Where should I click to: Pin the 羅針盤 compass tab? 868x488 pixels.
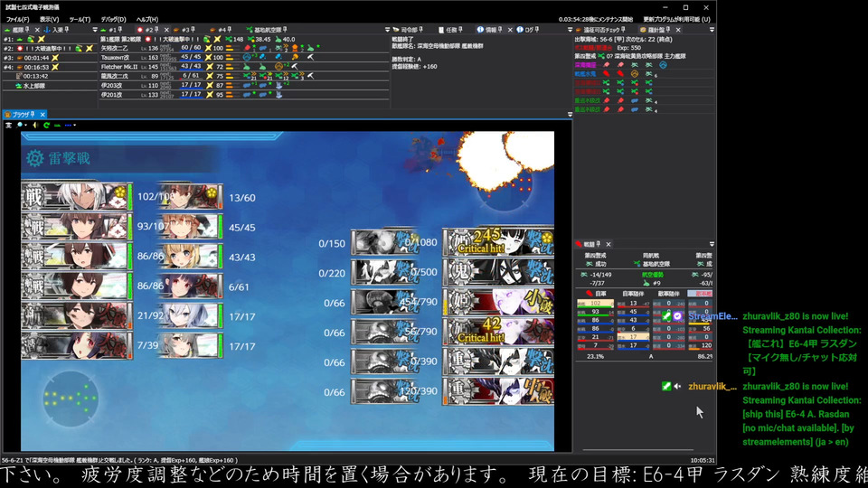668,30
